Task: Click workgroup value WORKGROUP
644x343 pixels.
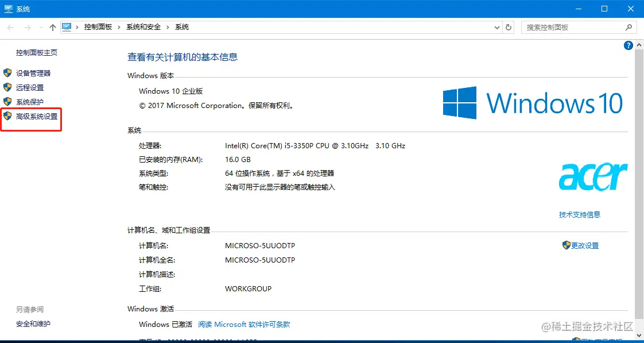Action: (248, 289)
